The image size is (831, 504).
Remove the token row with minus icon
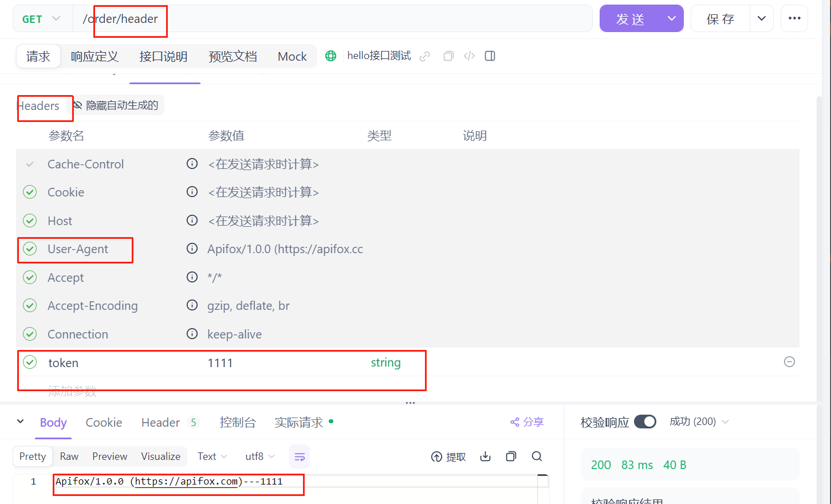tap(789, 362)
